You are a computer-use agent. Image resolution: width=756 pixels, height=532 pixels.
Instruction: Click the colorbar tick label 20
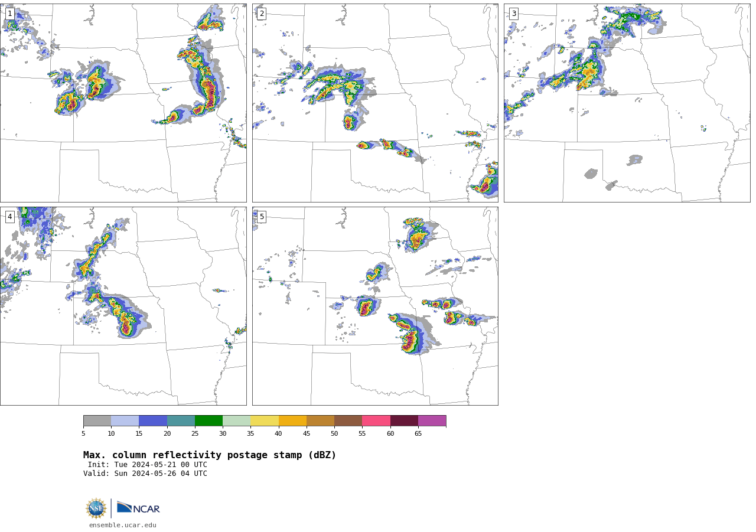pos(167,434)
